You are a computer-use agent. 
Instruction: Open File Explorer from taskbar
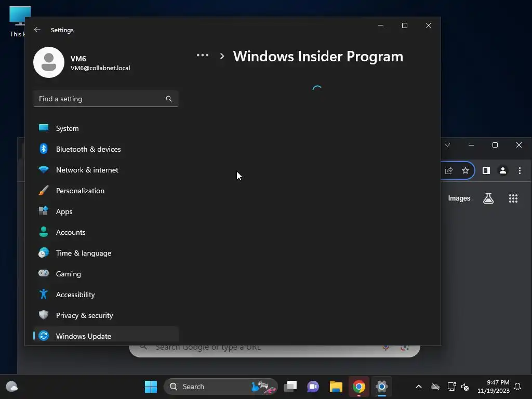click(x=336, y=387)
